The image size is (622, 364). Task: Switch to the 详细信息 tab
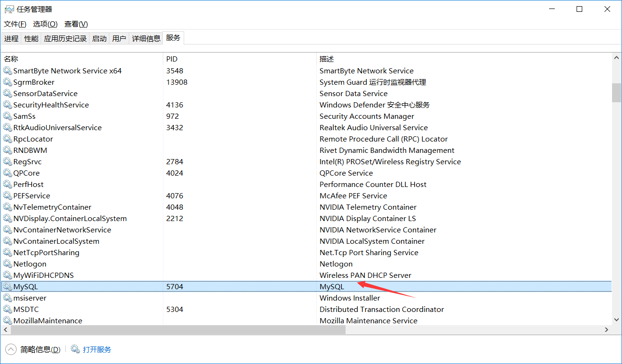point(146,39)
